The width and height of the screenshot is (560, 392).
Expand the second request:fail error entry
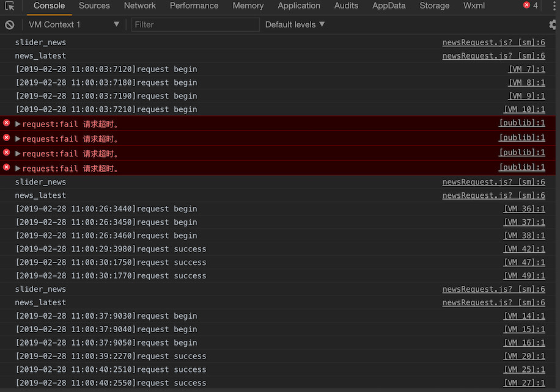point(18,139)
